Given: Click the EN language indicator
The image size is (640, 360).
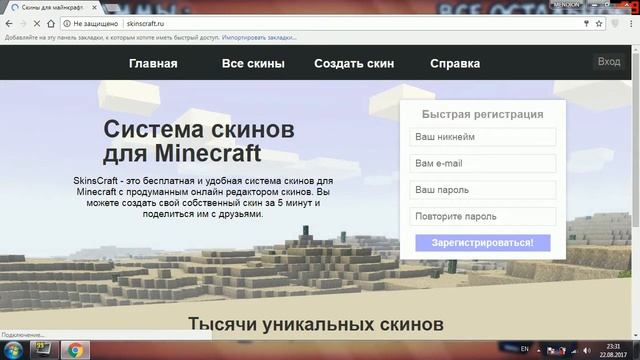Looking at the screenshot, I should click(524, 349).
